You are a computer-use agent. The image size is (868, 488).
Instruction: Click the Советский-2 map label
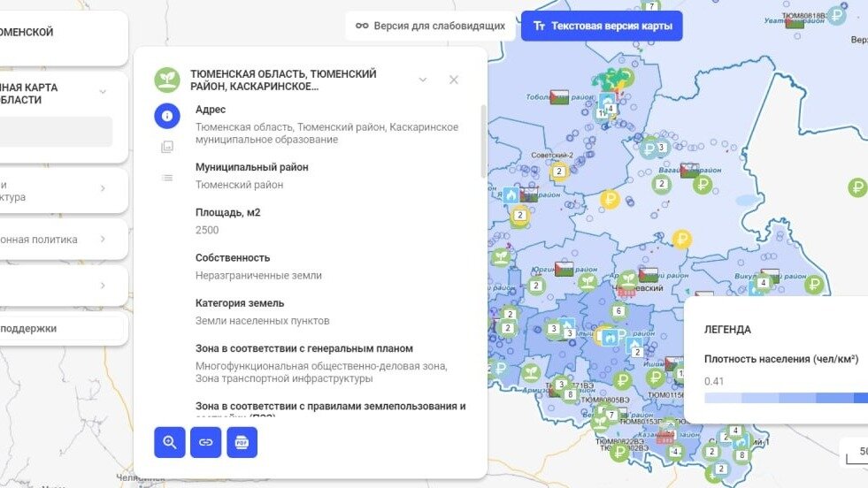[x=552, y=156]
